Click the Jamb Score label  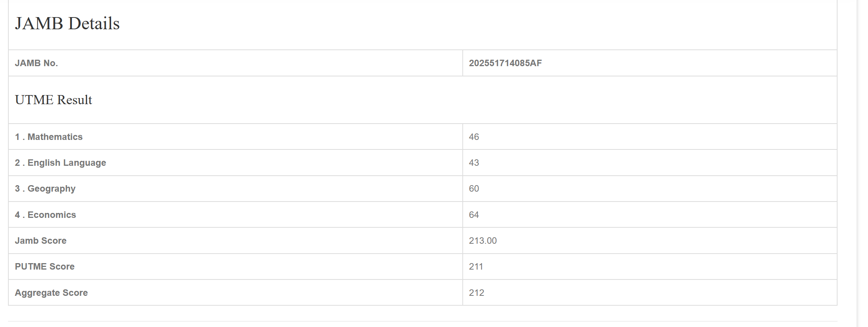(41, 241)
